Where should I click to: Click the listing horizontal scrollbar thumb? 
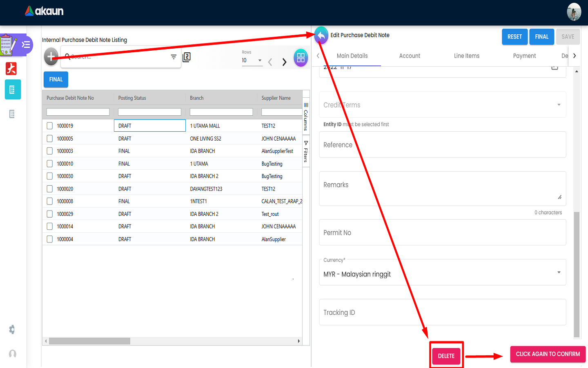89,341
